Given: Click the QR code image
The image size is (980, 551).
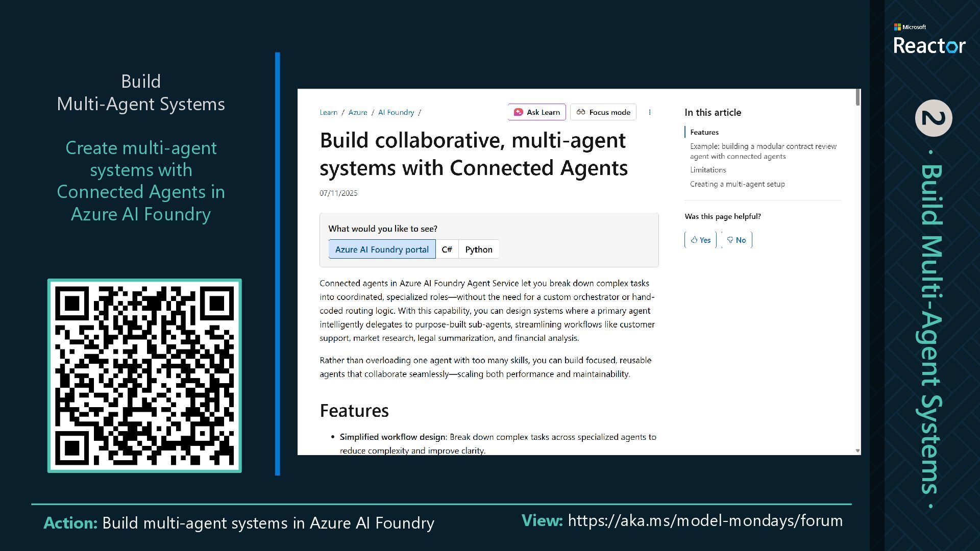Looking at the screenshot, I should point(144,375).
